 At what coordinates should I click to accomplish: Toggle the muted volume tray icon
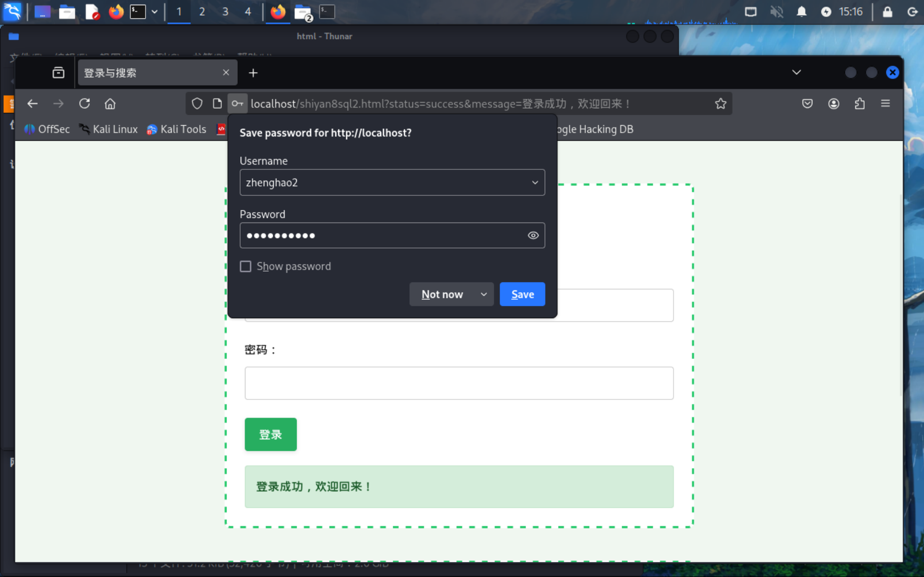(776, 12)
